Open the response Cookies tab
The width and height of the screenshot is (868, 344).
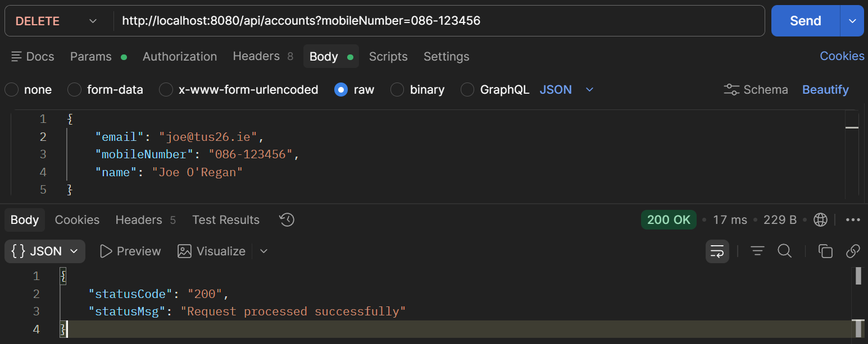click(77, 220)
